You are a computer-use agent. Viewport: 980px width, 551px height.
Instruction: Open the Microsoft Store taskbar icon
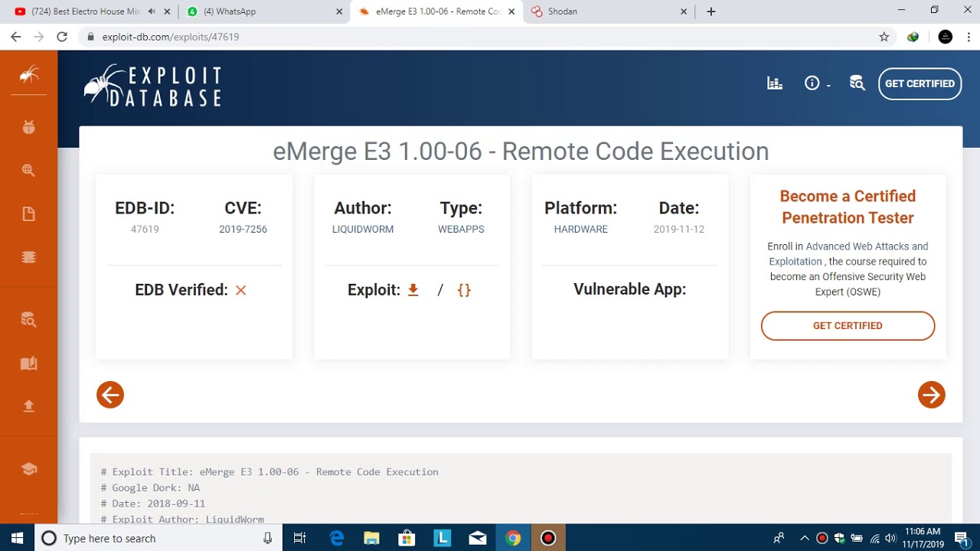tap(407, 538)
